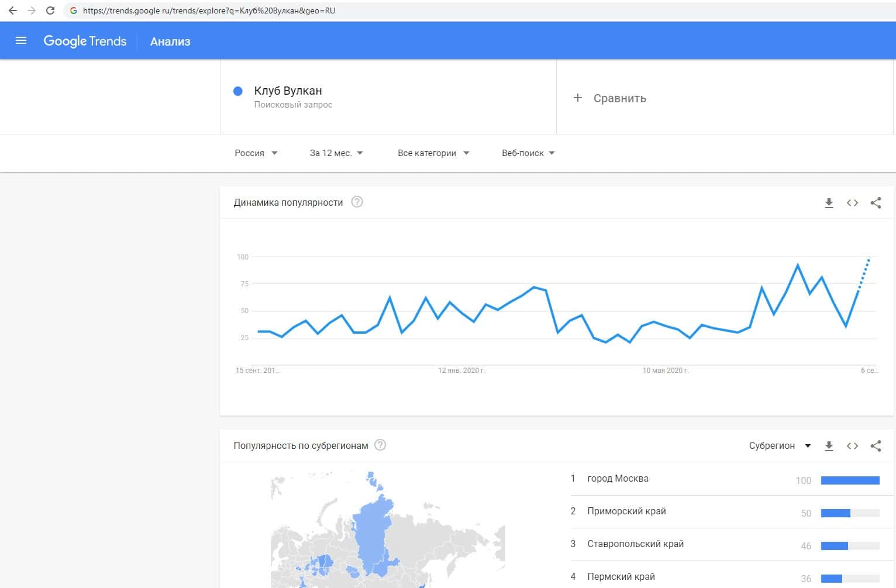Image resolution: width=896 pixels, height=588 pixels.
Task: Open embed code for popularity dynamics chart
Action: tap(852, 203)
